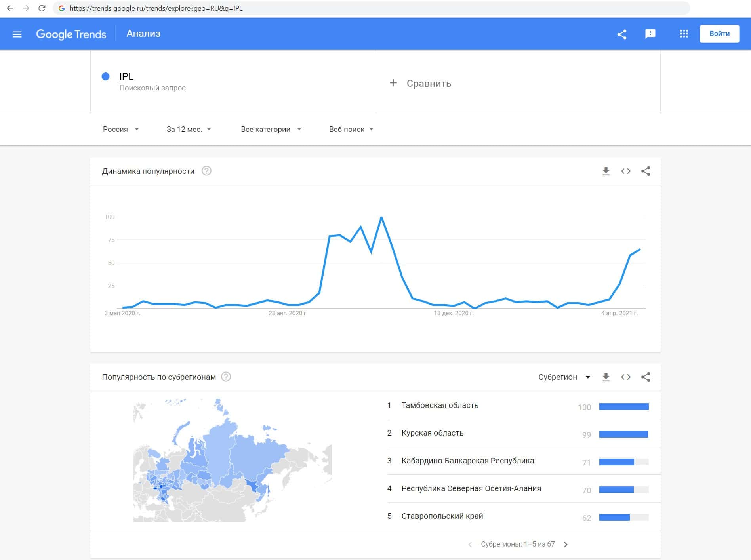Download the subregion popularity data

pos(606,377)
